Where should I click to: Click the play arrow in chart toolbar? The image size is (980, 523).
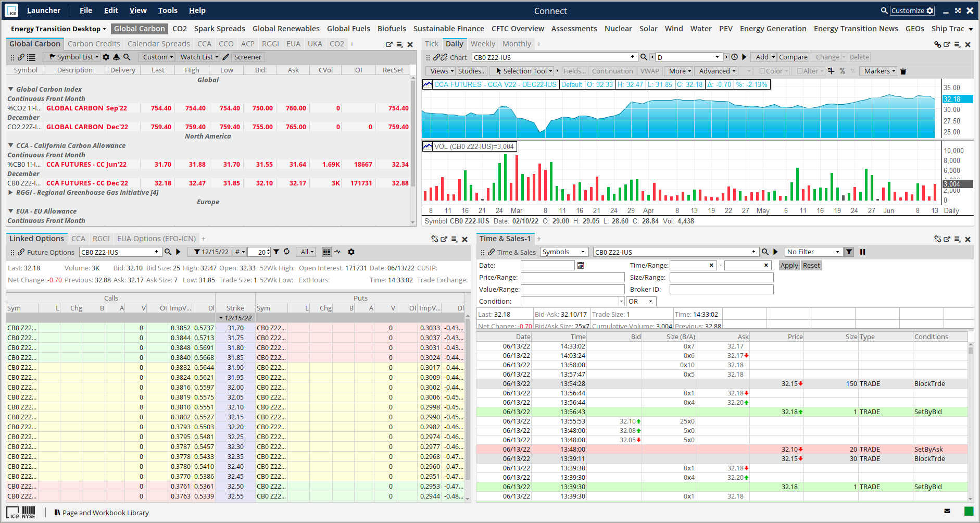(744, 57)
